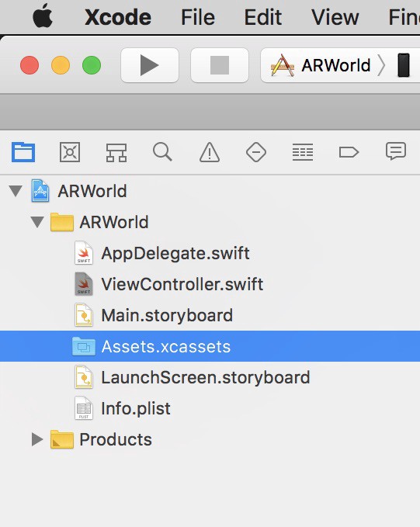The width and height of the screenshot is (420, 527).
Task: Open Main.storyboard
Action: pyautogui.click(x=167, y=315)
